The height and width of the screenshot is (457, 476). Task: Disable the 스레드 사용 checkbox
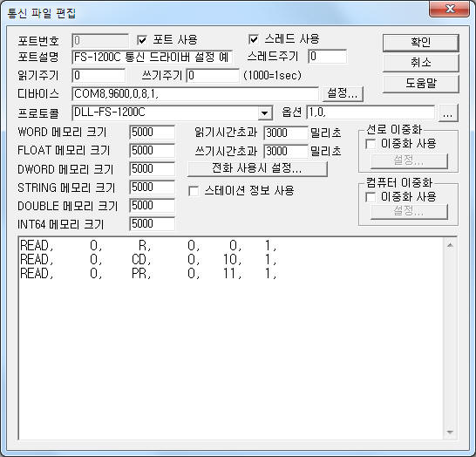(x=254, y=39)
